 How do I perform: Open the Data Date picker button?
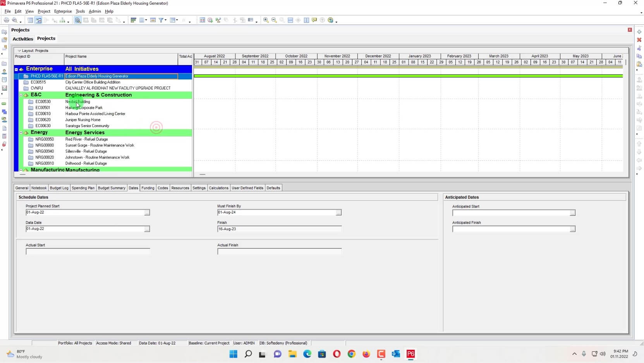pos(147,229)
